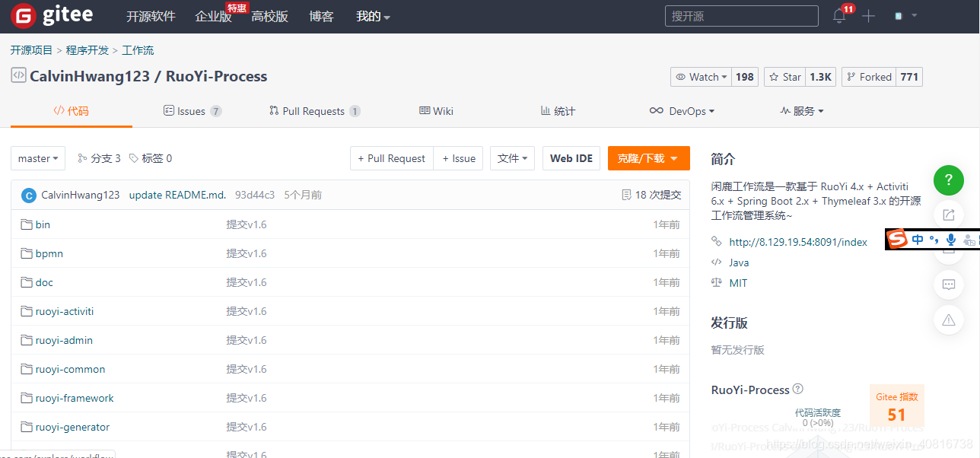Open the comment feedback floating icon

pyautogui.click(x=949, y=285)
